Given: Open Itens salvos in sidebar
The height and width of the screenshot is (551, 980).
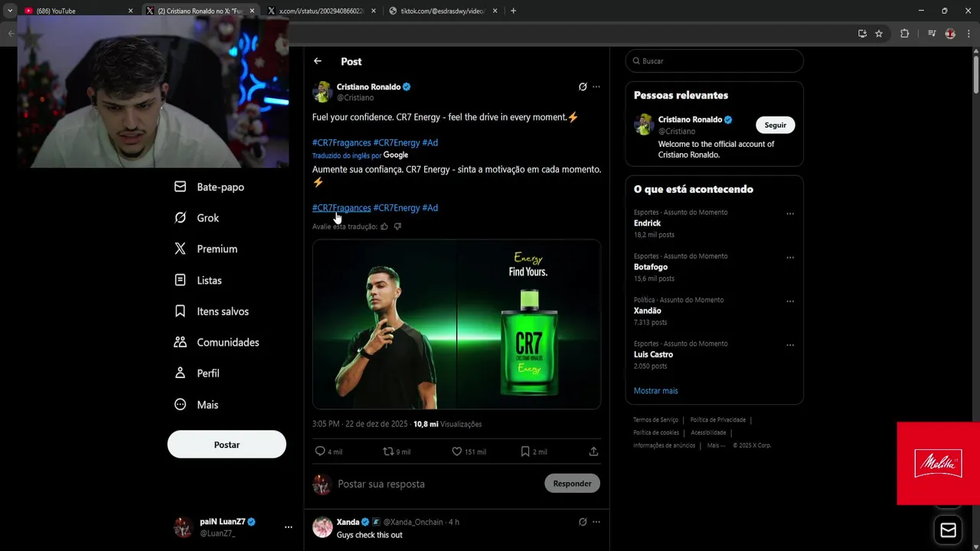Looking at the screenshot, I should pos(211,311).
